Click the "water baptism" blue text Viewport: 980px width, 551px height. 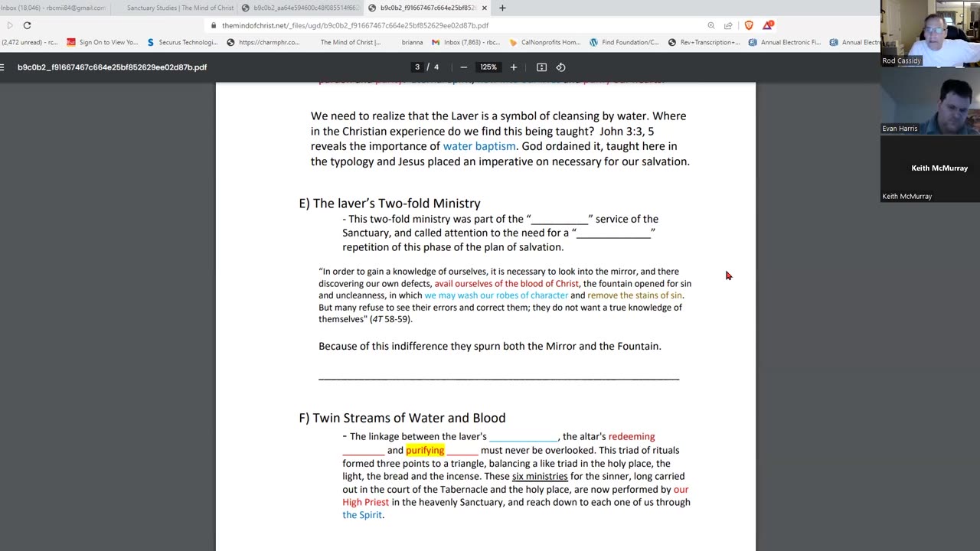click(x=479, y=146)
